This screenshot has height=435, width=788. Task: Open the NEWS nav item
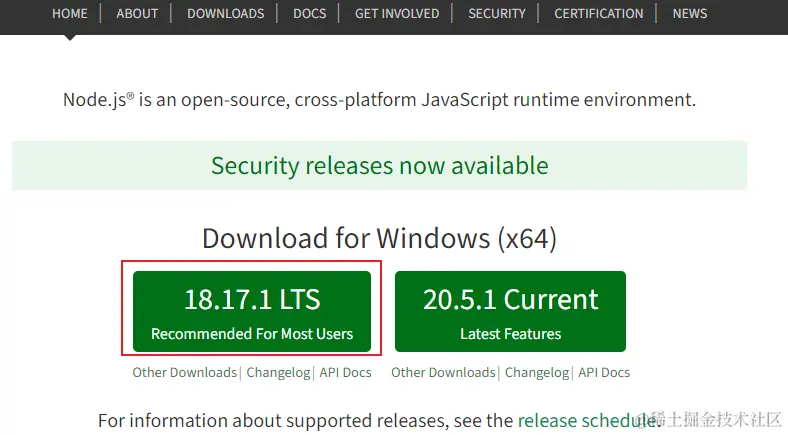[690, 14]
